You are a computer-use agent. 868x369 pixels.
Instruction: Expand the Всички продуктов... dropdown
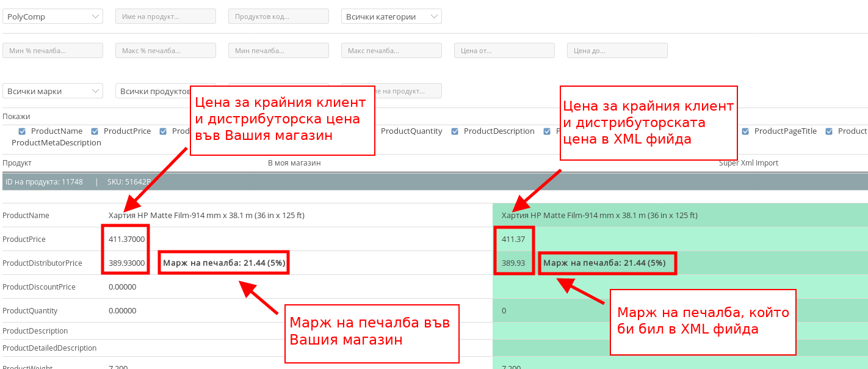153,91
